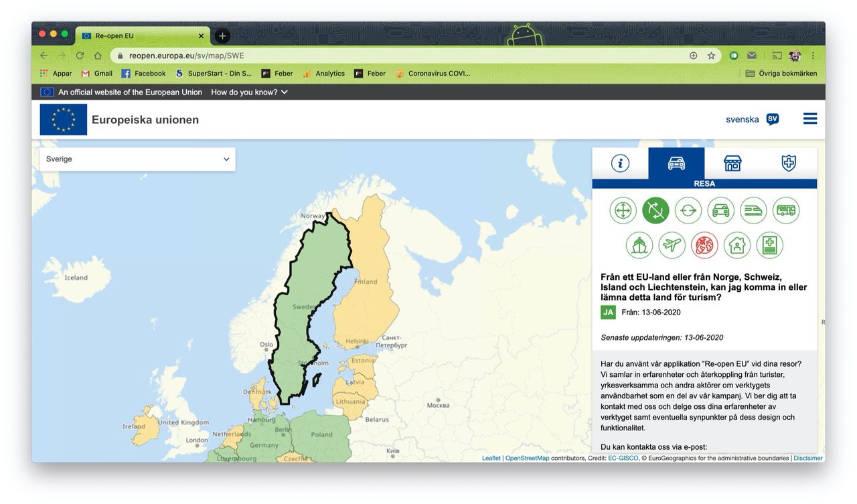Select the train travel circle icon
Viewport: 857px width, 504px height.
tap(753, 210)
